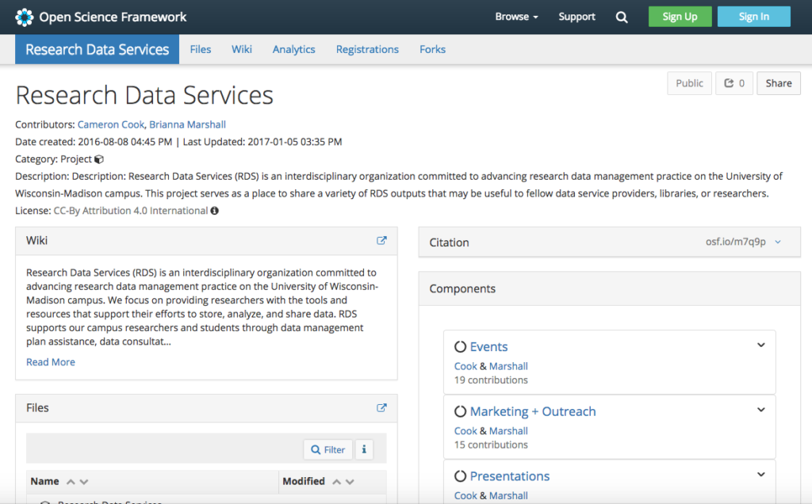Click the Project category tag icon
This screenshot has width=812, height=504.
click(x=98, y=158)
